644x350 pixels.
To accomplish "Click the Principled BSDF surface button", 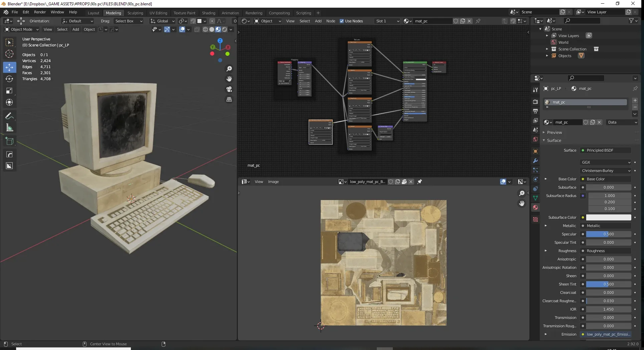I will (605, 150).
